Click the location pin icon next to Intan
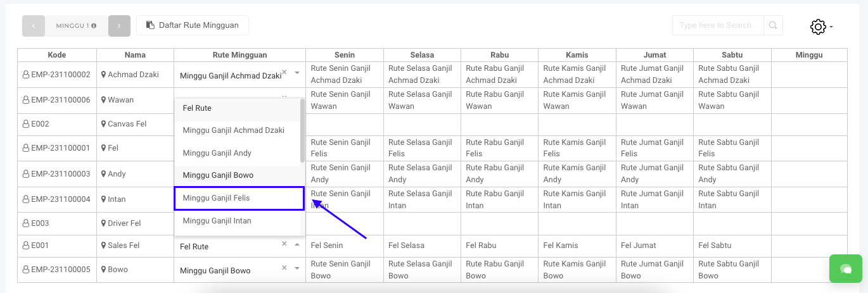 click(103, 199)
